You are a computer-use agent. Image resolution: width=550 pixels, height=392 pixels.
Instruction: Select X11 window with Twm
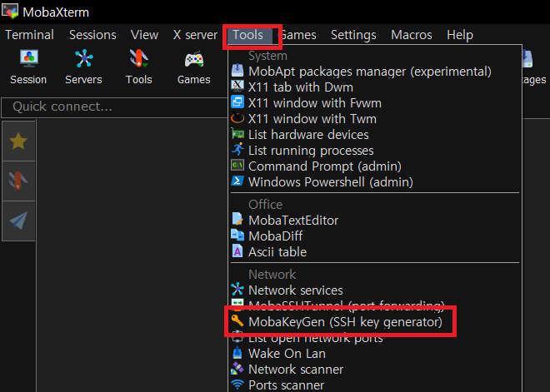coord(312,119)
